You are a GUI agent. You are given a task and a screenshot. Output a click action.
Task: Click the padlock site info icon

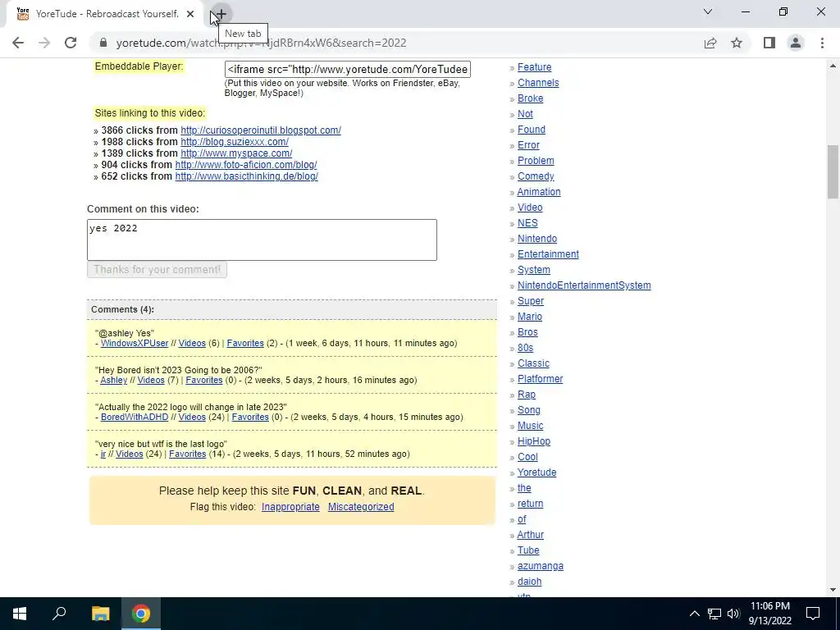coord(103,43)
